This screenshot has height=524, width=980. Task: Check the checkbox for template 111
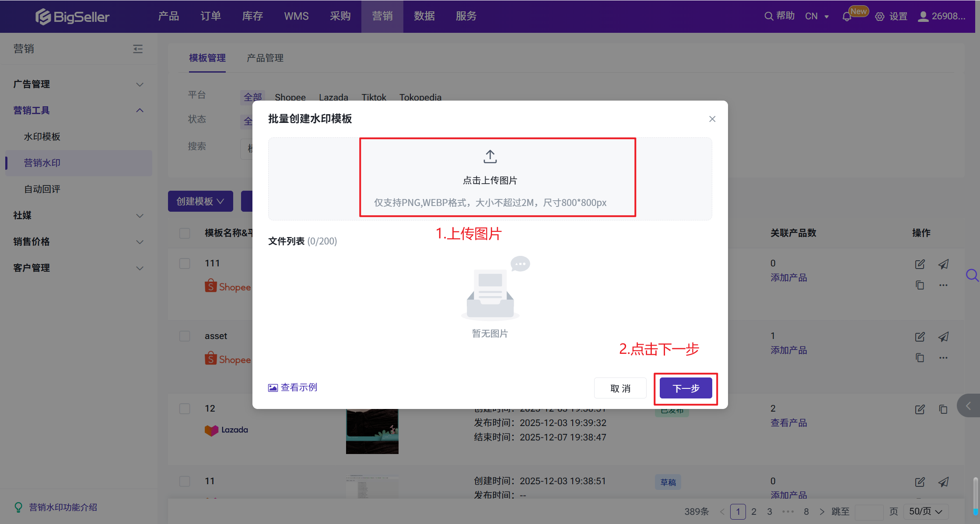185,263
